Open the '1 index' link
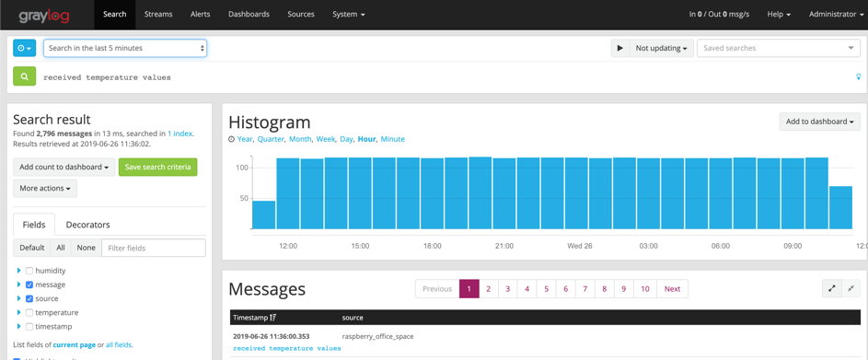Viewport: 868px width, 360px height. (180, 134)
